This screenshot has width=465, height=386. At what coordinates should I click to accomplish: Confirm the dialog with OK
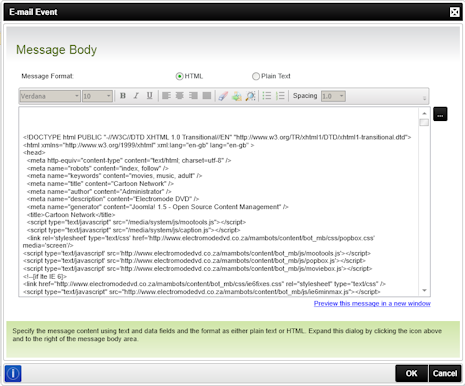click(411, 373)
